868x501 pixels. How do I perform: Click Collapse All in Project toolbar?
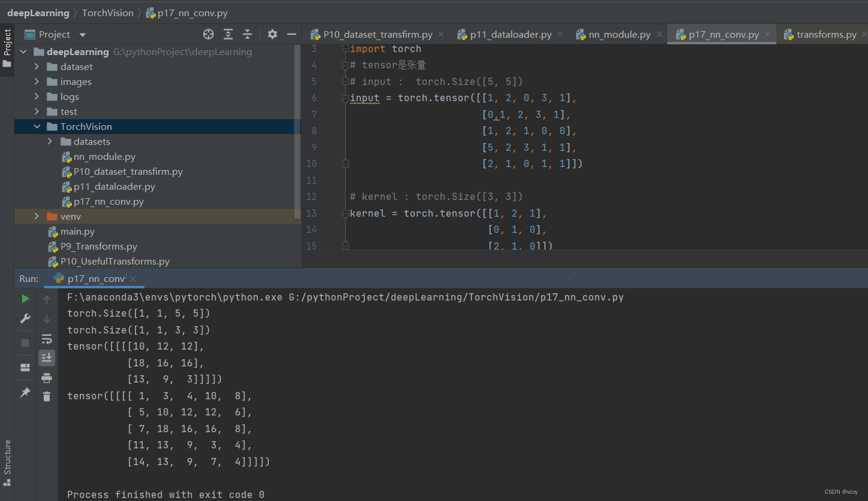click(247, 34)
